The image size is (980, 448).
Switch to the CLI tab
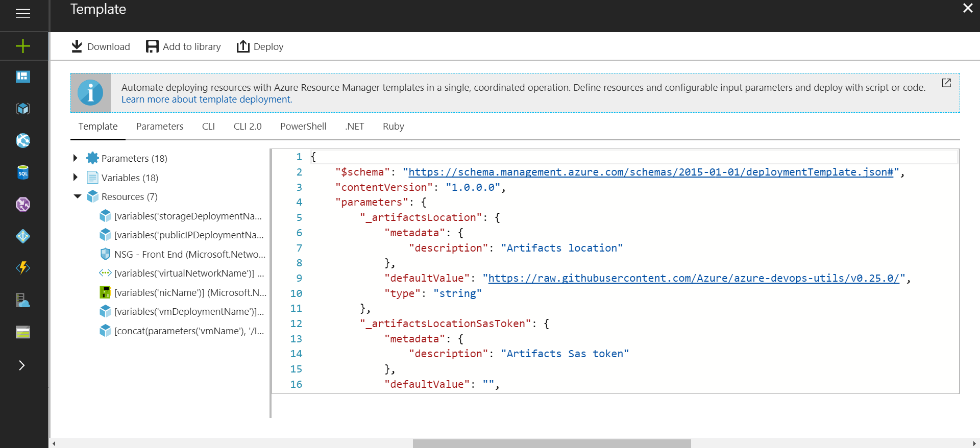208,127
